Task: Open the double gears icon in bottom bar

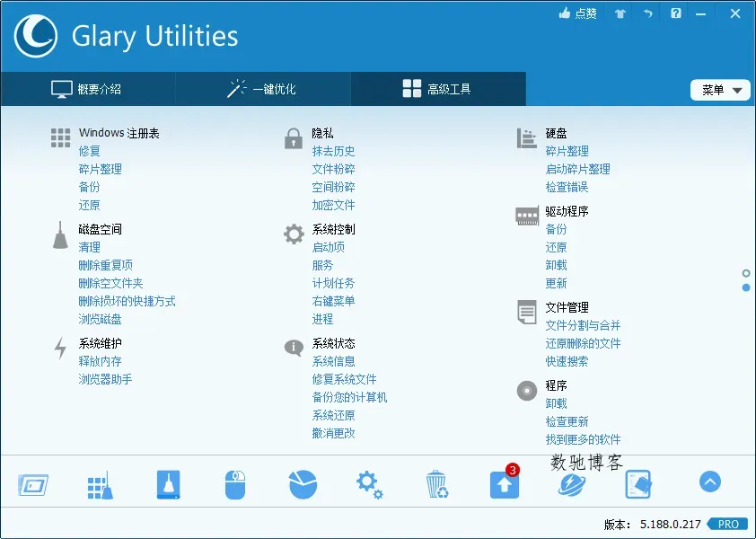Action: [370, 485]
